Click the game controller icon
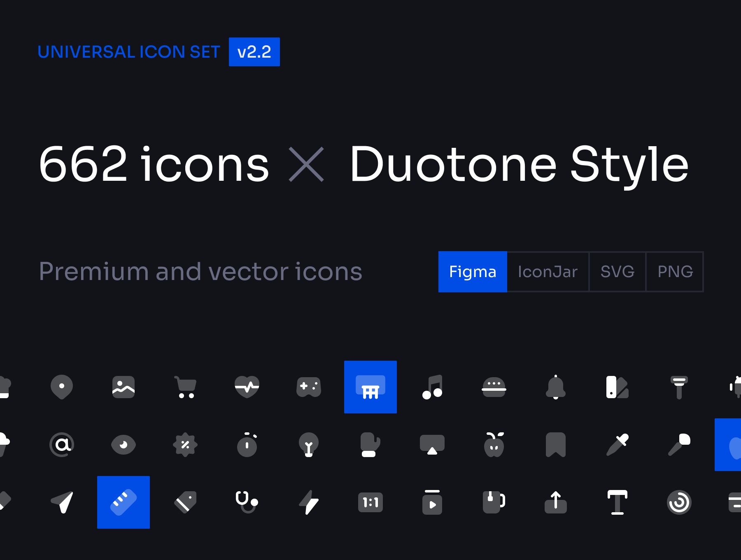 point(309,387)
